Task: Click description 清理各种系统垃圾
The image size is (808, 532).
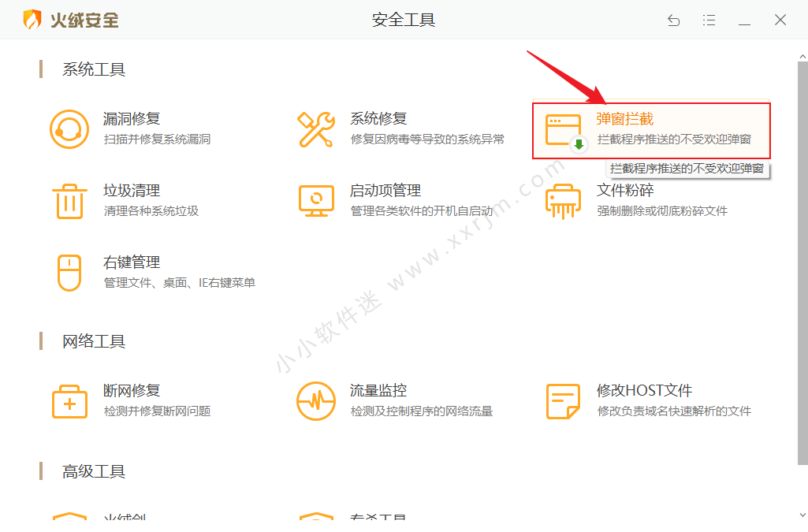Action: 151,210
